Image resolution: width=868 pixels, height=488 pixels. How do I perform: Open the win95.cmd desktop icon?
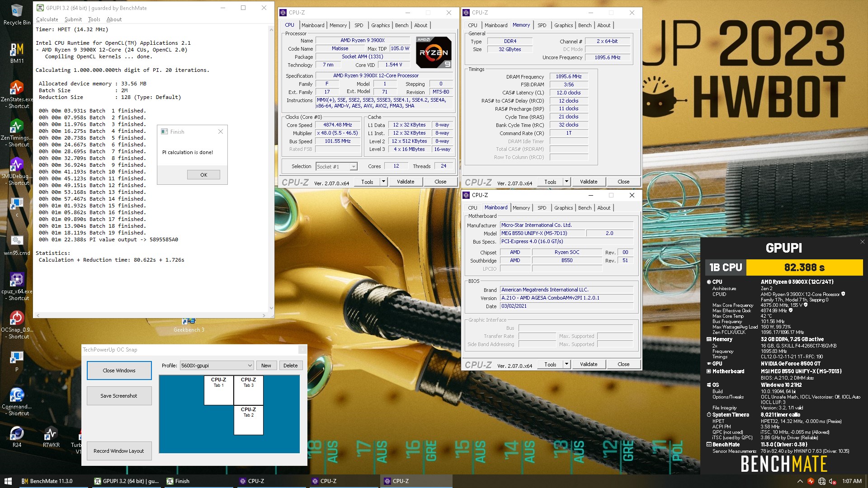coord(17,244)
